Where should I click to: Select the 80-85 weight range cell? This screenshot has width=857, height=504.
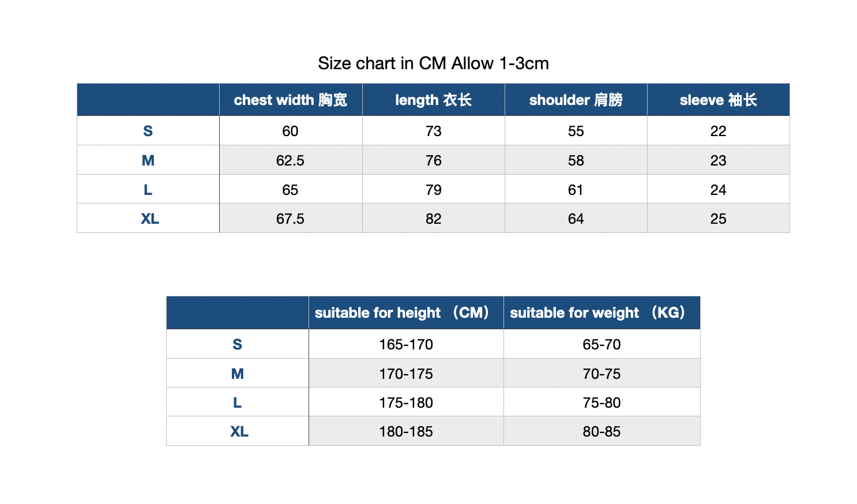click(602, 431)
